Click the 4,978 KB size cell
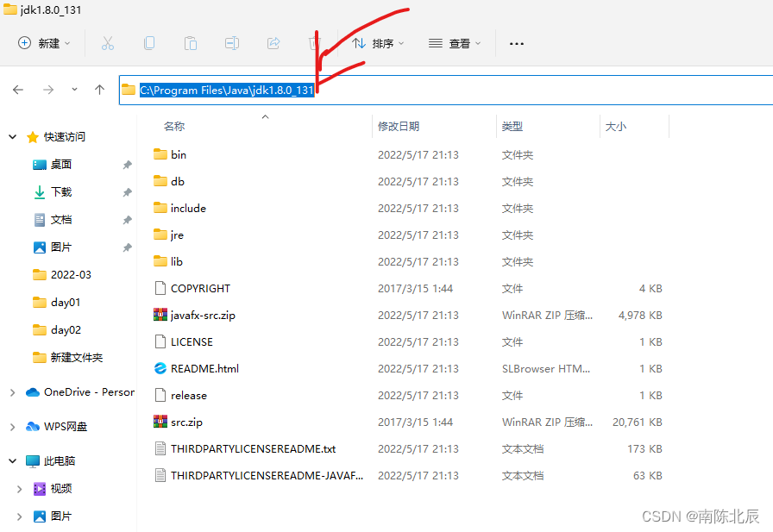This screenshot has height=532, width=773. pyautogui.click(x=640, y=316)
